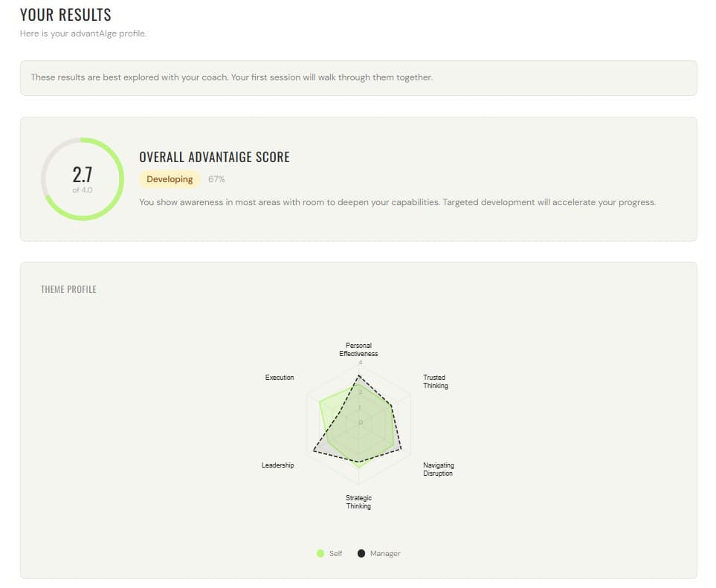Select the yellow Developing status badge
The image size is (716, 588).
point(170,179)
